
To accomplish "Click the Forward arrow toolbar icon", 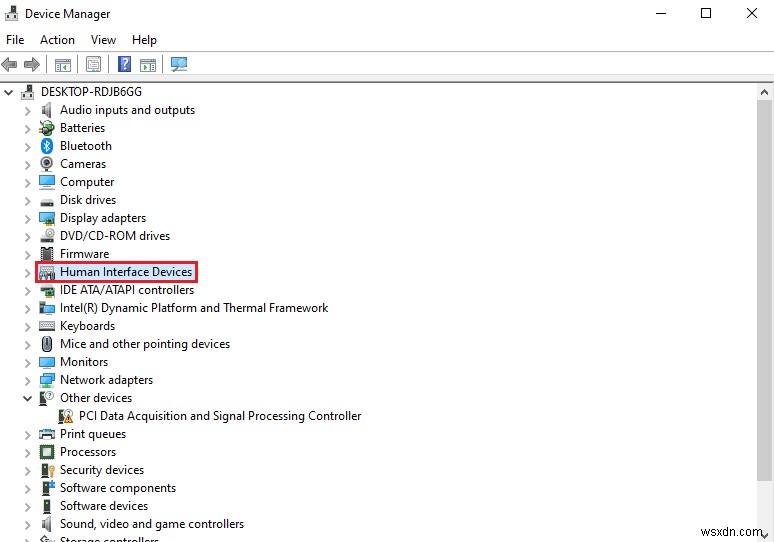I will (x=32, y=64).
